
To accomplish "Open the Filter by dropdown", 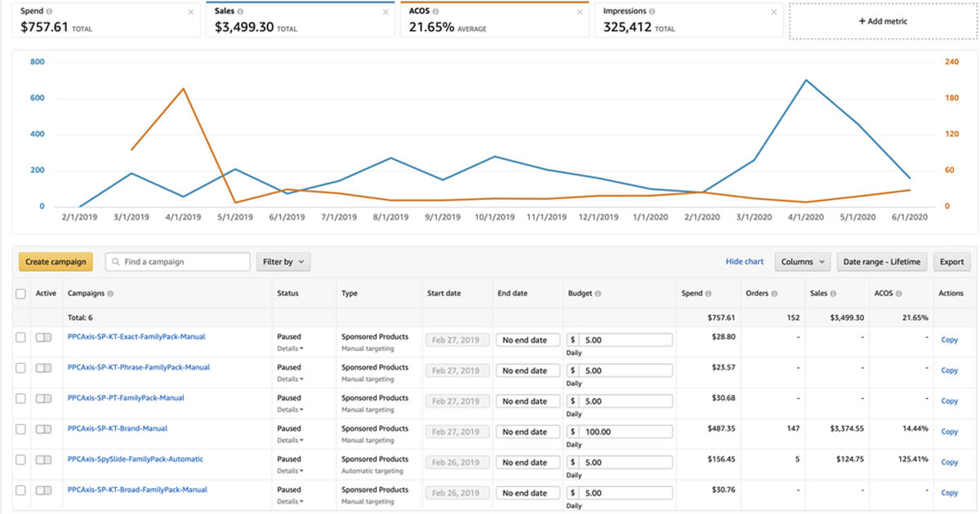I will [283, 262].
